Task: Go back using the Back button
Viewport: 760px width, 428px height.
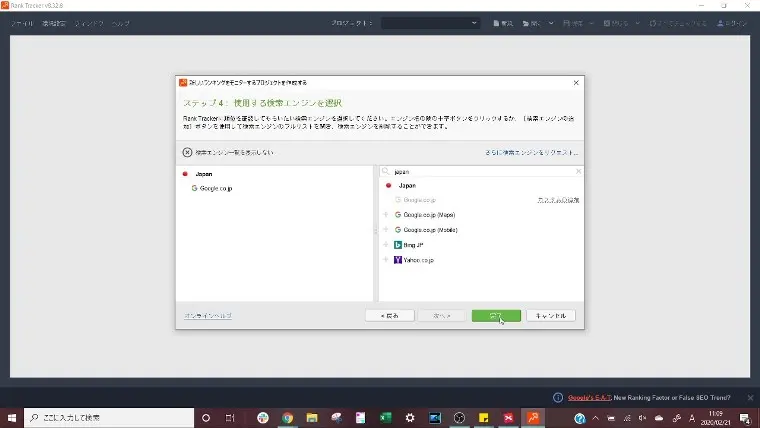Action: tap(389, 315)
